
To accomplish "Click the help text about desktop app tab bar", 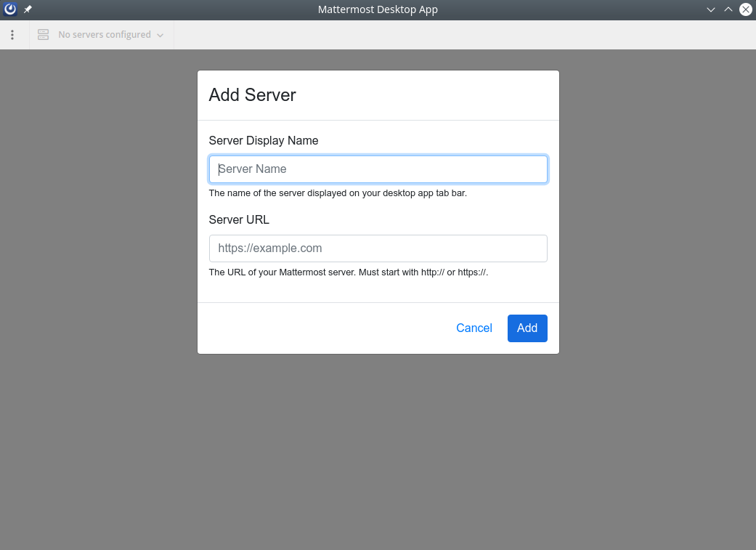I will 338,193.
